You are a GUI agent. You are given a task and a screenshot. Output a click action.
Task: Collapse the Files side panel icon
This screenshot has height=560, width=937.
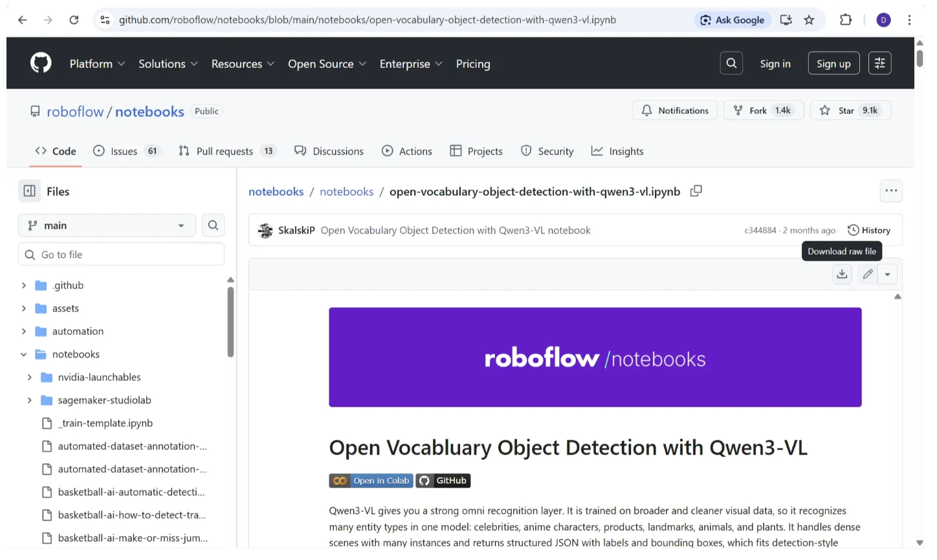pos(30,191)
